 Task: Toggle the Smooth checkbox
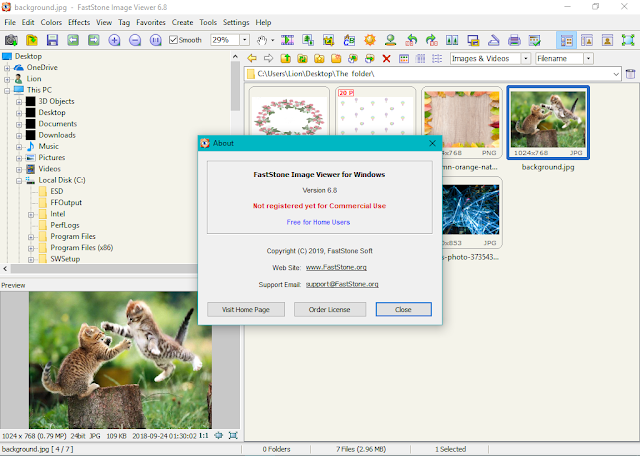(x=173, y=40)
